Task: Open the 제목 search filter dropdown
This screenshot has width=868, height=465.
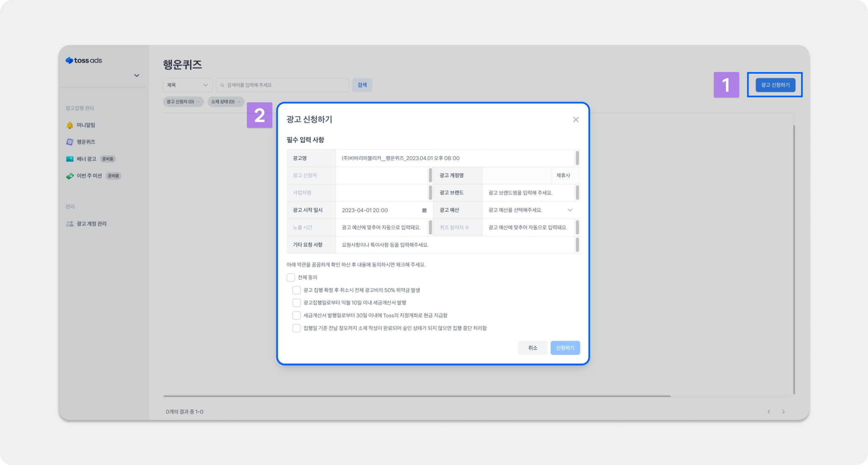Action: point(188,85)
